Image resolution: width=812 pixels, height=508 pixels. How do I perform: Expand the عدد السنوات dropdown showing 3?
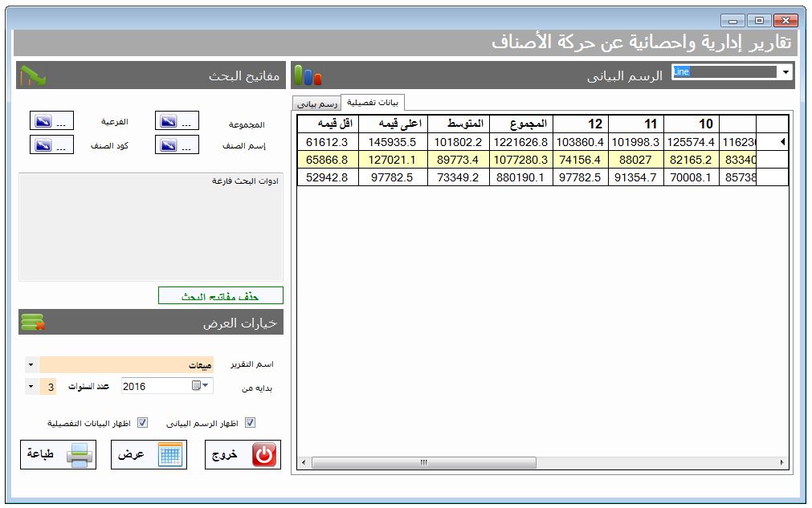tap(31, 387)
